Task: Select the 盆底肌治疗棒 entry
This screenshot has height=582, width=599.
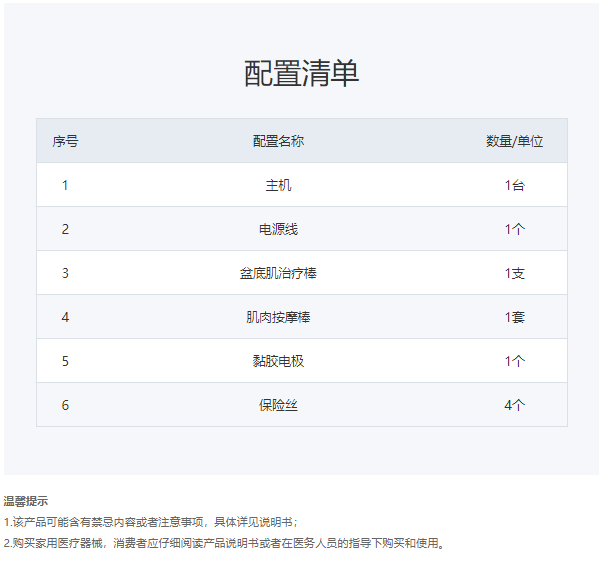Action: click(x=278, y=273)
